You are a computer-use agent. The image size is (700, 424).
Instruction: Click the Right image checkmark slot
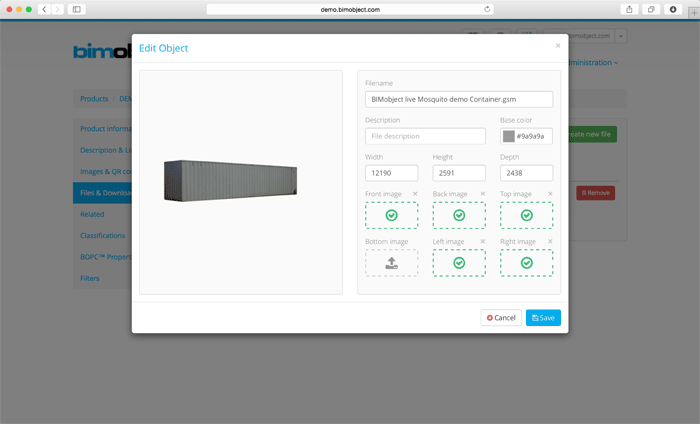[x=526, y=263]
